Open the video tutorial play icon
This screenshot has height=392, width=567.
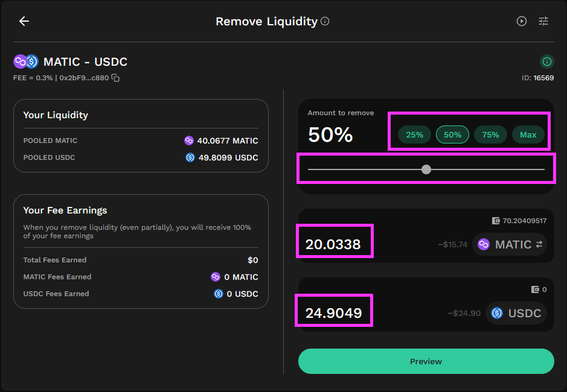[522, 21]
